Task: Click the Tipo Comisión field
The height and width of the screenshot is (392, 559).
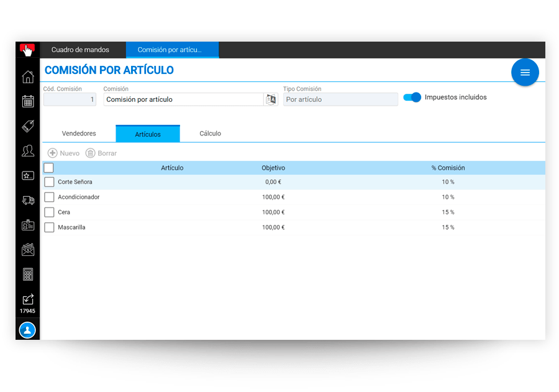Action: coord(340,99)
